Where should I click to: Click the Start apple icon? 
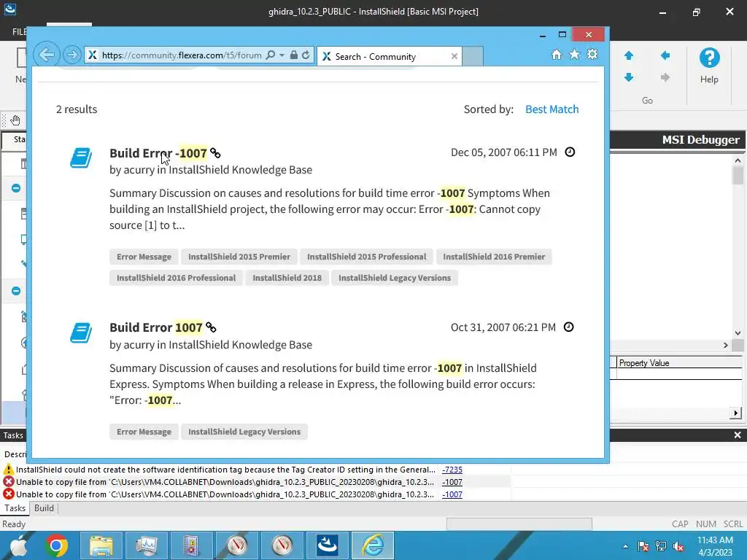tap(18, 545)
